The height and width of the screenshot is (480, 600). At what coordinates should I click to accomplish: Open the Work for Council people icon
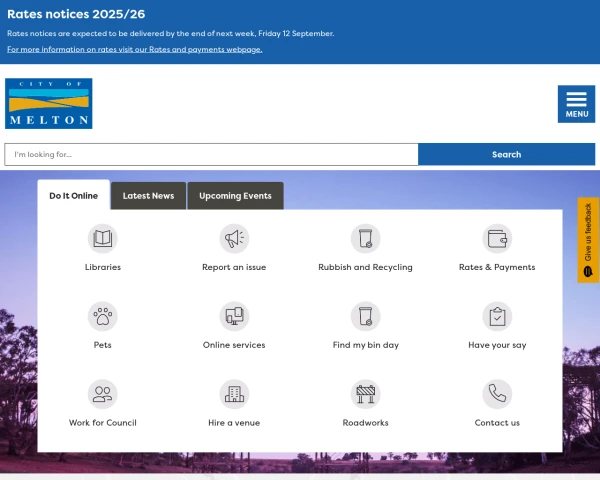[x=102, y=394]
